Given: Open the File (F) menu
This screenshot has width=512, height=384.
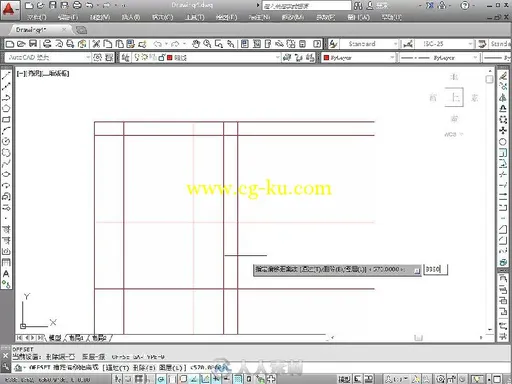Looking at the screenshot, I should pyautogui.click(x=37, y=17).
